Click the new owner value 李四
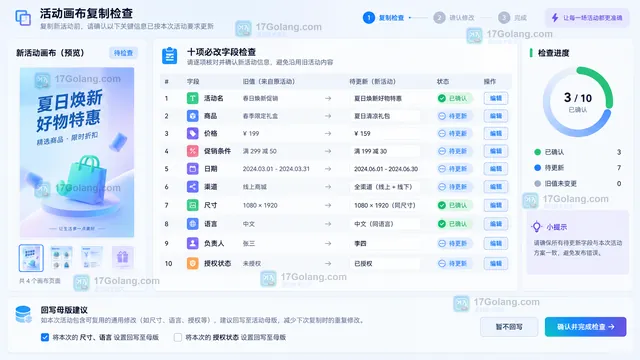Screen dimensions: 640x360 (x=385, y=243)
